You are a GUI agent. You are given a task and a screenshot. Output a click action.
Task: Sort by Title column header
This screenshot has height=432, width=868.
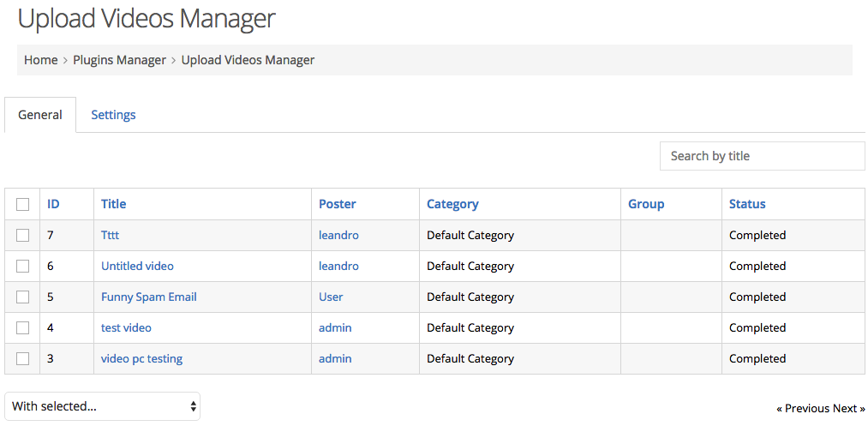tap(113, 204)
